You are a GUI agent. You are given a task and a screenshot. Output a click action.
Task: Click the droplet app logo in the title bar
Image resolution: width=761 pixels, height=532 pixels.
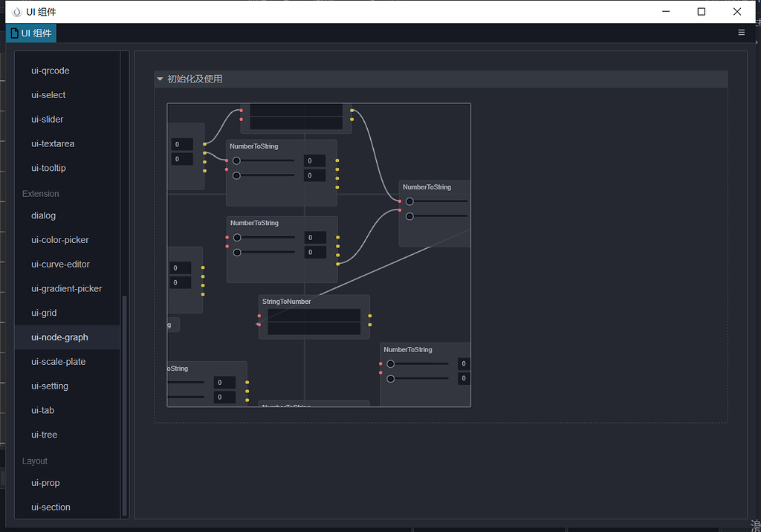pyautogui.click(x=16, y=11)
